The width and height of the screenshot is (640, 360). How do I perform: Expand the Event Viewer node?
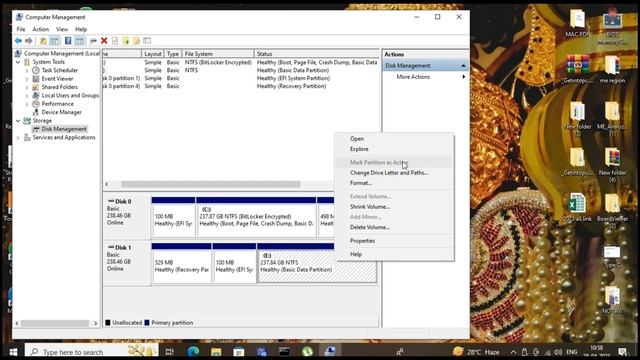pos(27,79)
